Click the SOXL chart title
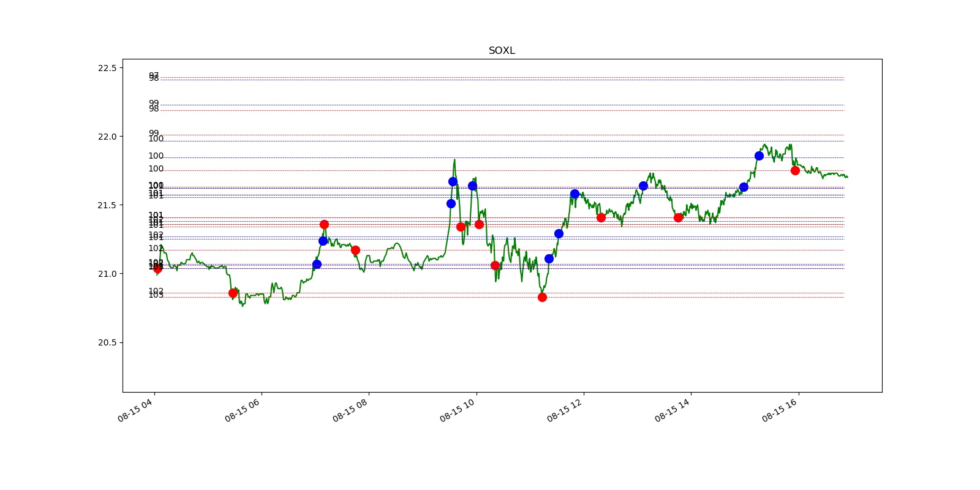Image resolution: width=980 pixels, height=490 pixels. (502, 51)
